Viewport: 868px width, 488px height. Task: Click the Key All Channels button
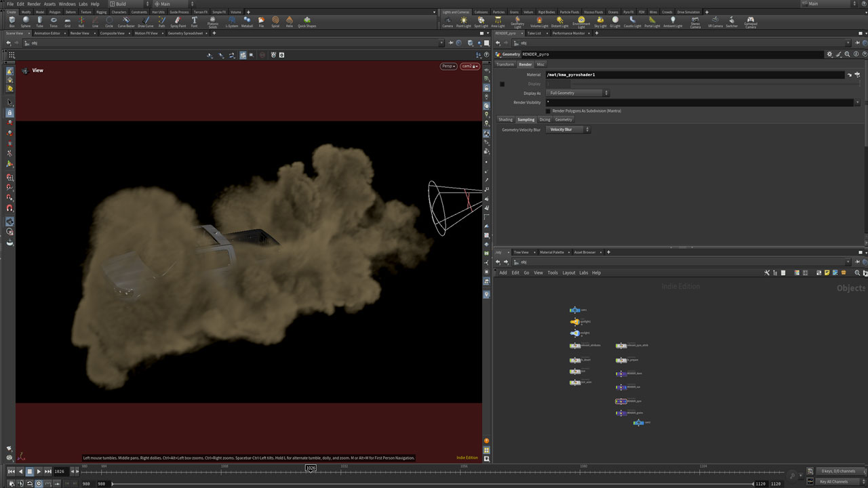[833, 482]
